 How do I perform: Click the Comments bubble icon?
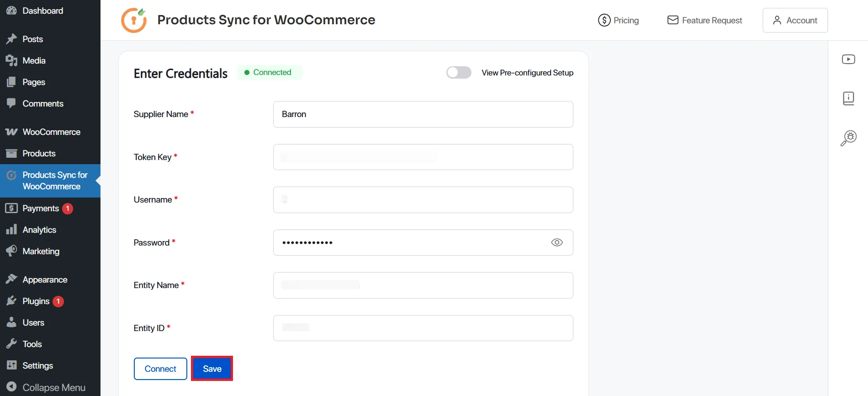coord(11,104)
